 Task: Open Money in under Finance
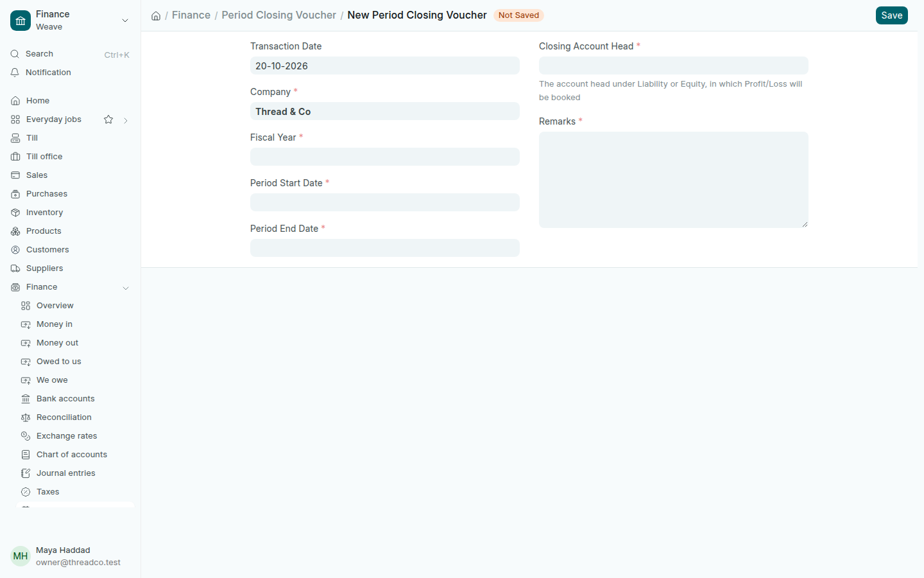[x=75, y=324]
